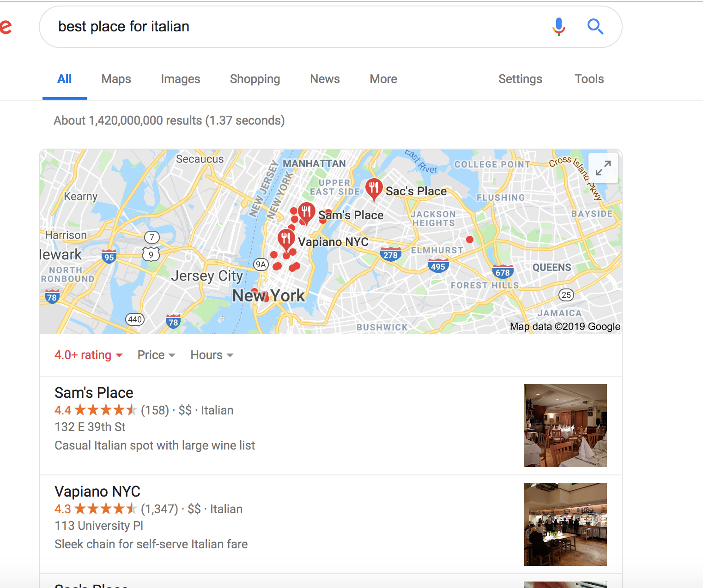Open the Price filter dropdown

[156, 355]
